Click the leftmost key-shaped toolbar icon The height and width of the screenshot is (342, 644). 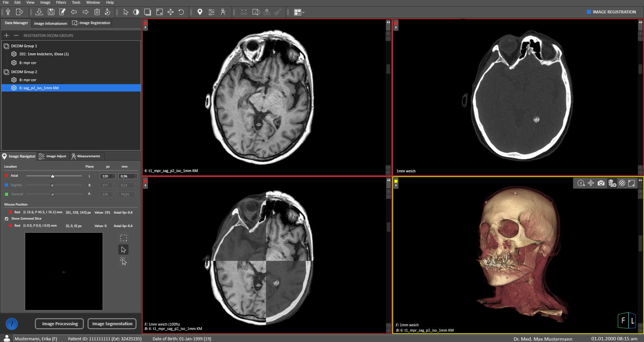(x=8, y=12)
